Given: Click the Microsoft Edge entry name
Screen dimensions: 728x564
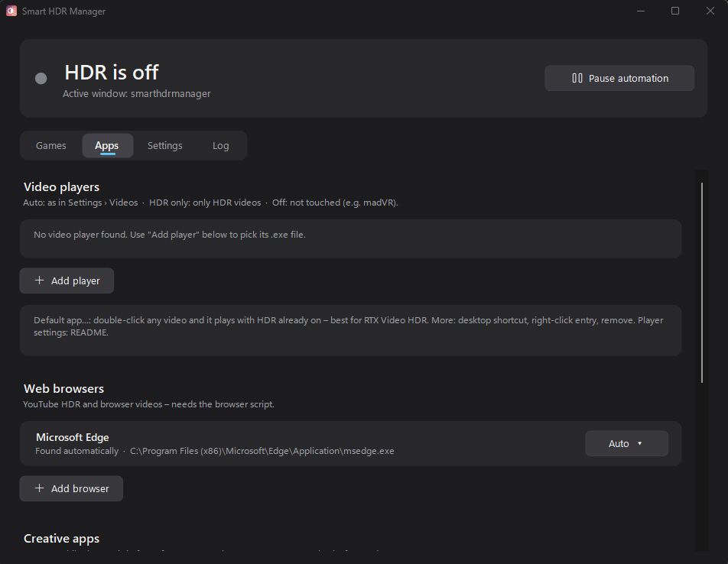Looking at the screenshot, I should pos(73,437).
